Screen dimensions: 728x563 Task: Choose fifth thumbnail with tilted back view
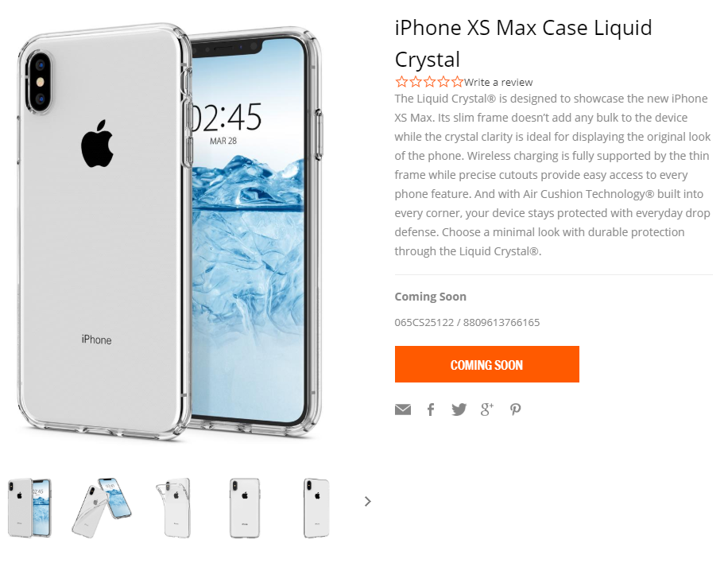click(316, 507)
